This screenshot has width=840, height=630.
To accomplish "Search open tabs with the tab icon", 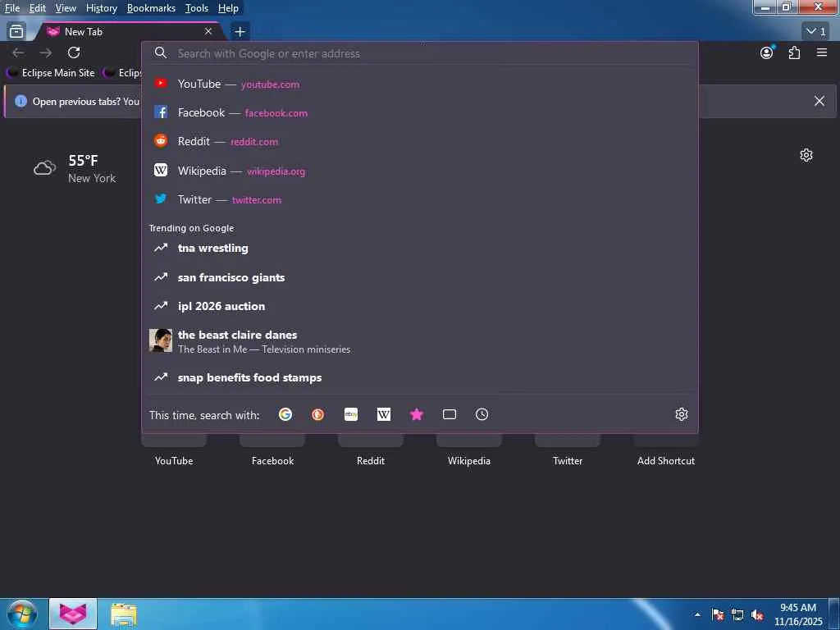I will point(450,414).
